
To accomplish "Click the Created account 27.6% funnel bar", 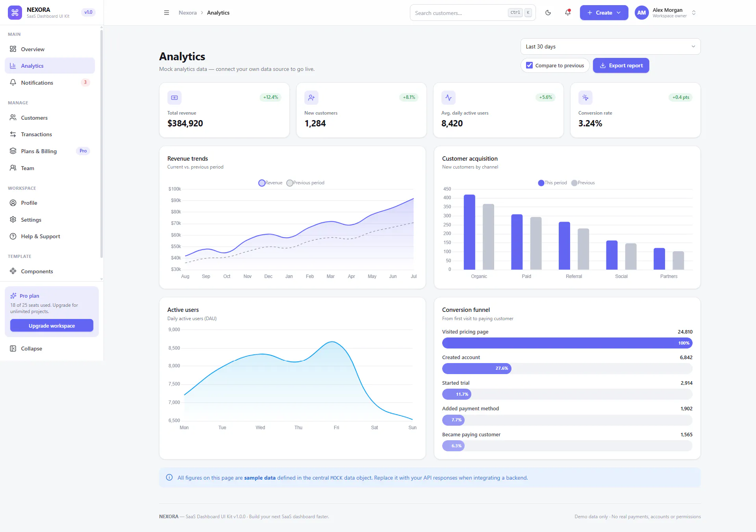I will (x=476, y=369).
